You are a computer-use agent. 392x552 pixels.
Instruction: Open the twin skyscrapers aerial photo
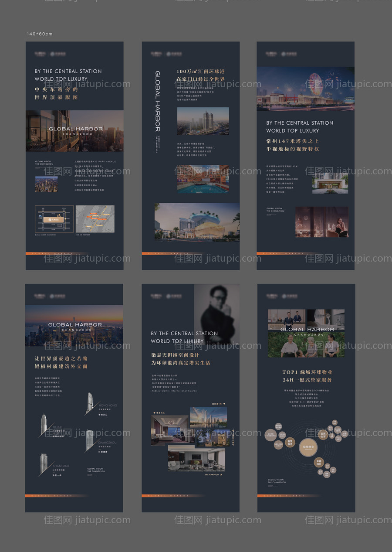pos(203,121)
